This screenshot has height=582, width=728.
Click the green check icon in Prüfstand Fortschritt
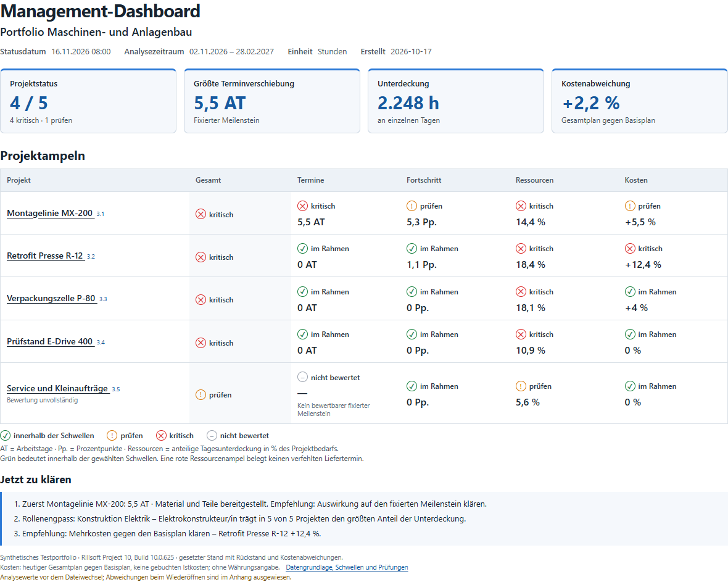412,334
